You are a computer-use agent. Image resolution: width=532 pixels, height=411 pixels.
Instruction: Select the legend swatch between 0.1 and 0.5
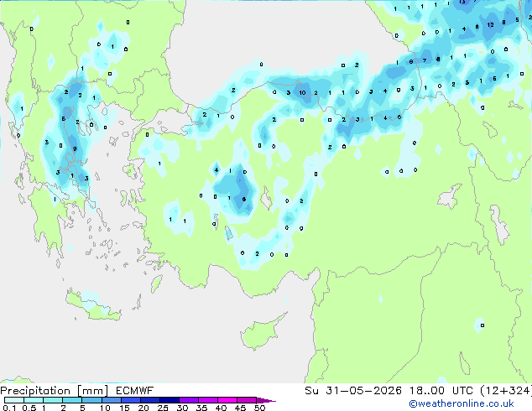[x=14, y=400]
